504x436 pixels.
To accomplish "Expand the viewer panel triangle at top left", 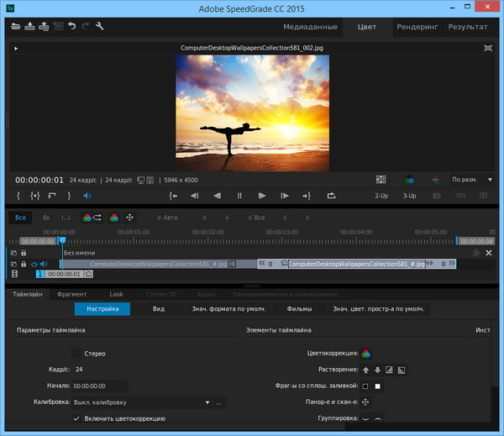I will point(15,49).
